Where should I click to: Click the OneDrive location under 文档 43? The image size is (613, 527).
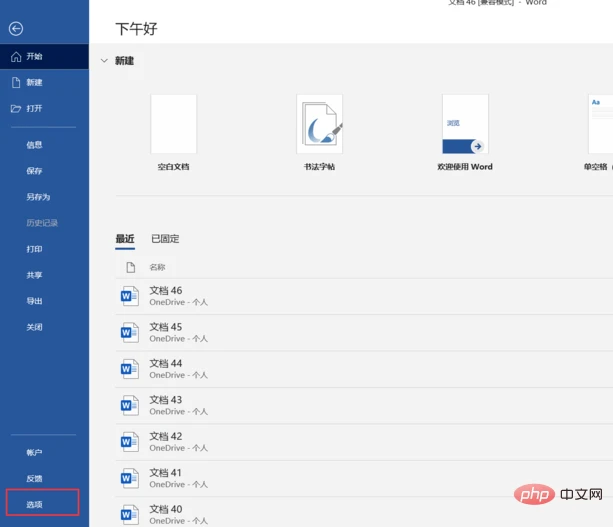tap(178, 411)
